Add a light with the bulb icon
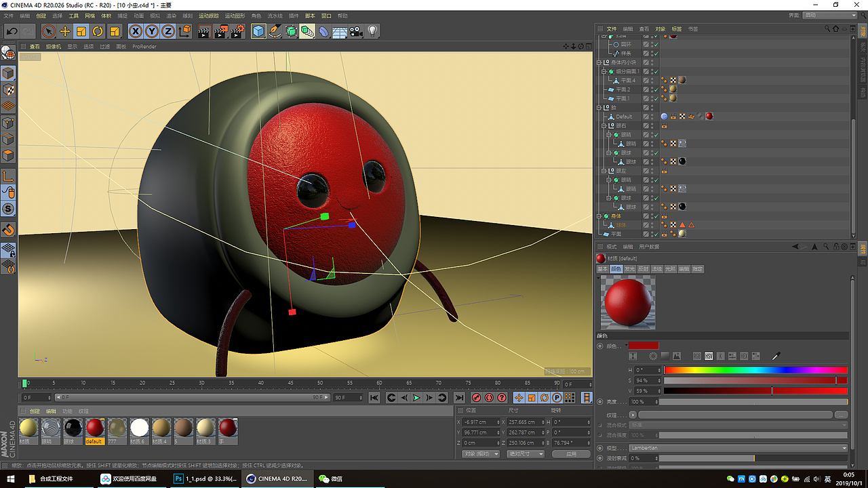The width and height of the screenshot is (868, 488). point(372,31)
